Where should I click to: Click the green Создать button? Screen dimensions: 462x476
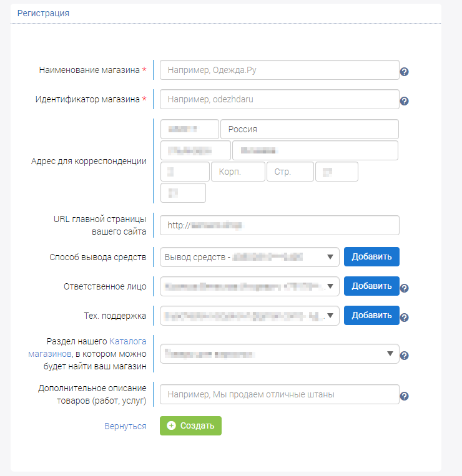190,425
